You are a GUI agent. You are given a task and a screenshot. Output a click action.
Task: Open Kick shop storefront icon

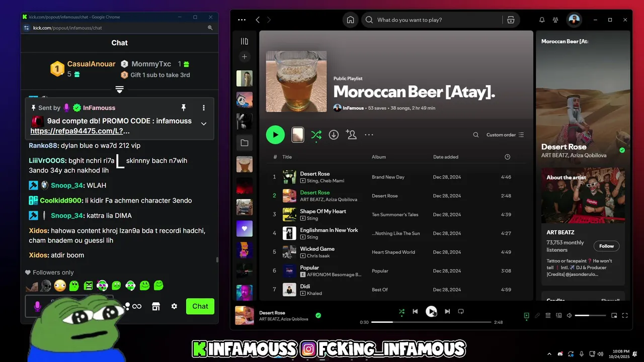pos(156,306)
